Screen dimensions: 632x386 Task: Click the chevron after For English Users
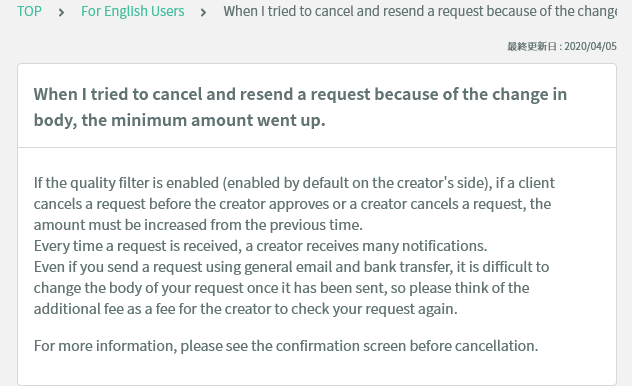[x=204, y=13]
